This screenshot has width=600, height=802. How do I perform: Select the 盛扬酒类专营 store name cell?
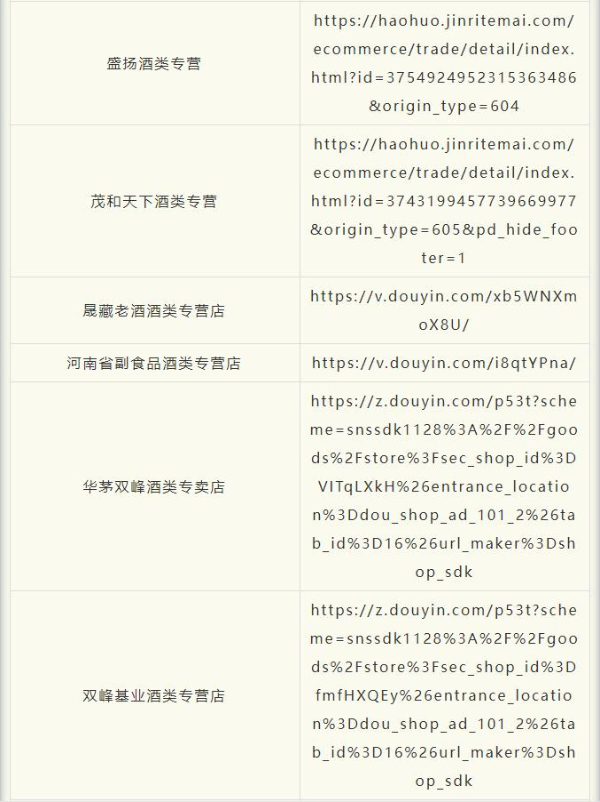pos(154,64)
